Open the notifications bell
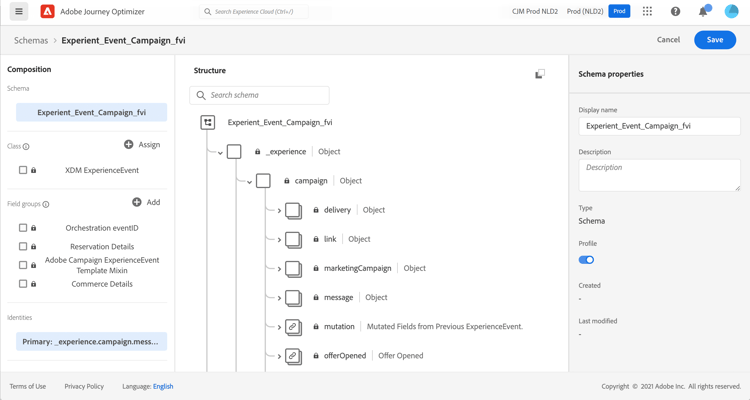Viewport: 750px width, 400px height. 703,12
